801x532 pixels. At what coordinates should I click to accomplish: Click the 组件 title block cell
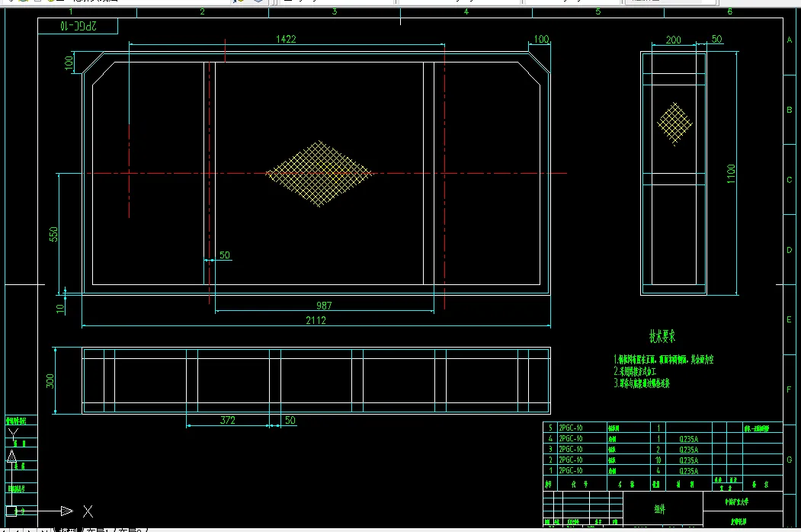tap(663, 509)
